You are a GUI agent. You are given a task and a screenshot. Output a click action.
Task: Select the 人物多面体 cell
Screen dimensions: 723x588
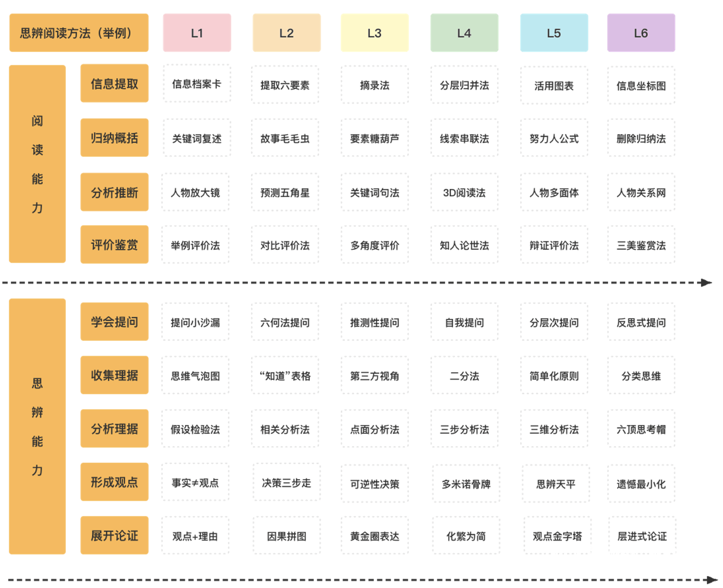click(554, 192)
